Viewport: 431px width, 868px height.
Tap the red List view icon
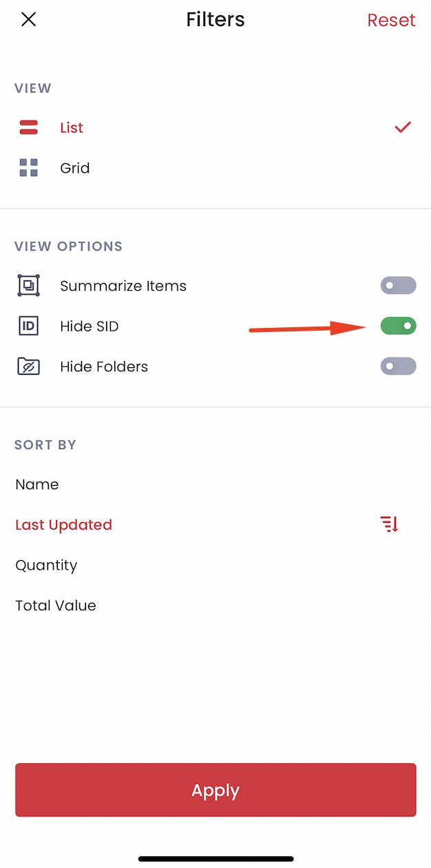pyautogui.click(x=28, y=127)
